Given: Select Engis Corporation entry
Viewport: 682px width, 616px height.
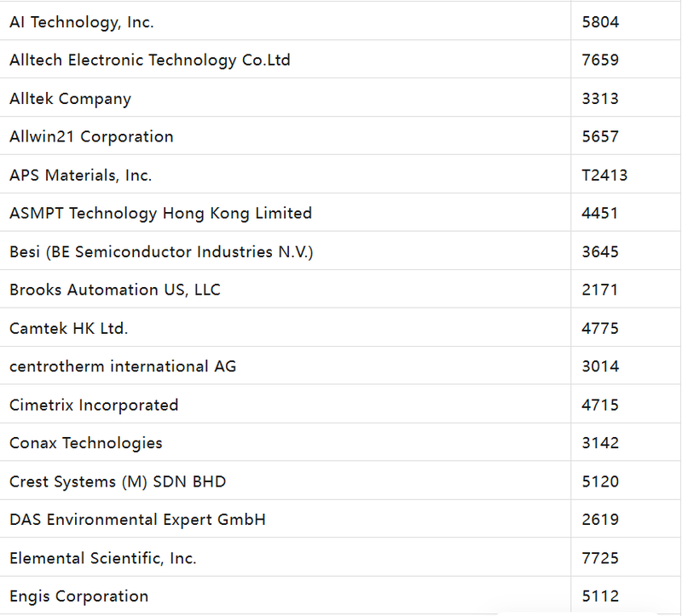Looking at the screenshot, I should point(79,596).
